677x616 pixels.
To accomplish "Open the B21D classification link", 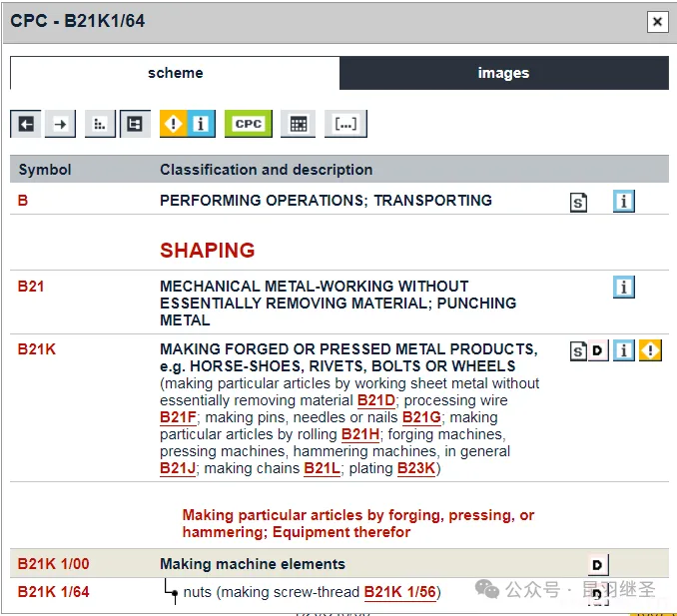I will pyautogui.click(x=376, y=400).
